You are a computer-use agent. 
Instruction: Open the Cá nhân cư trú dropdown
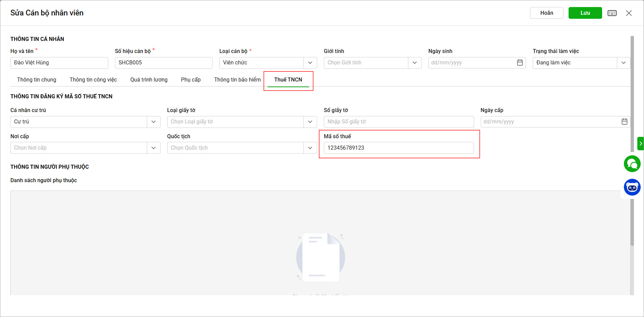click(154, 122)
